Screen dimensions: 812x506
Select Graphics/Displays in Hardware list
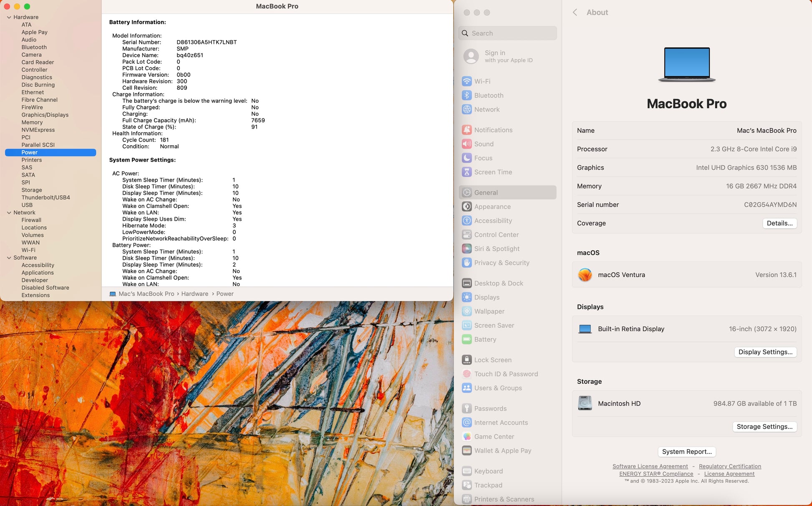tap(45, 115)
